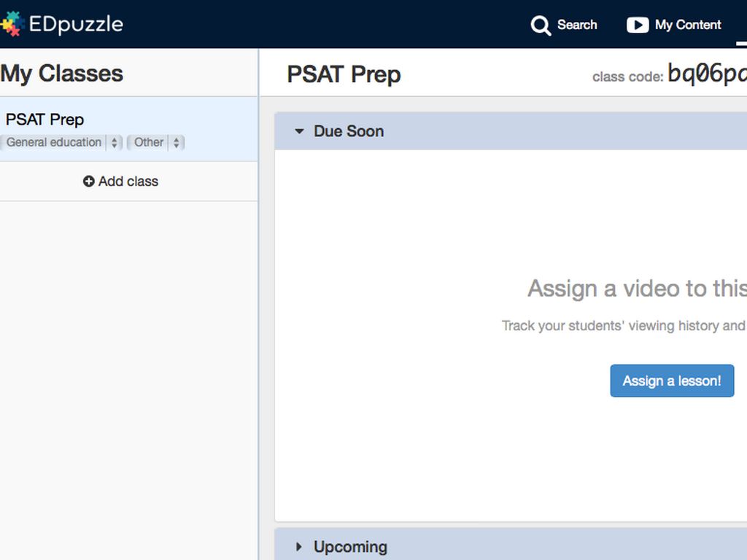This screenshot has height=560, width=747.
Task: Open the Other grade dropdown
Action: click(x=155, y=143)
